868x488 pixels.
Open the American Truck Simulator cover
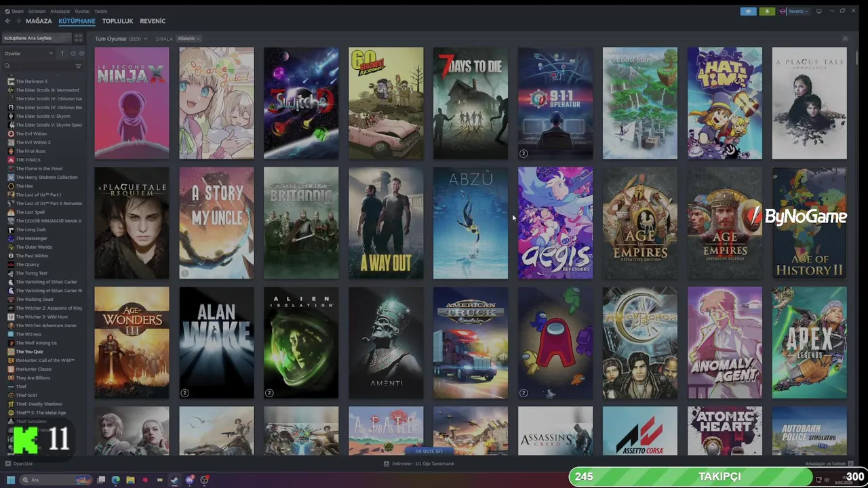point(471,343)
